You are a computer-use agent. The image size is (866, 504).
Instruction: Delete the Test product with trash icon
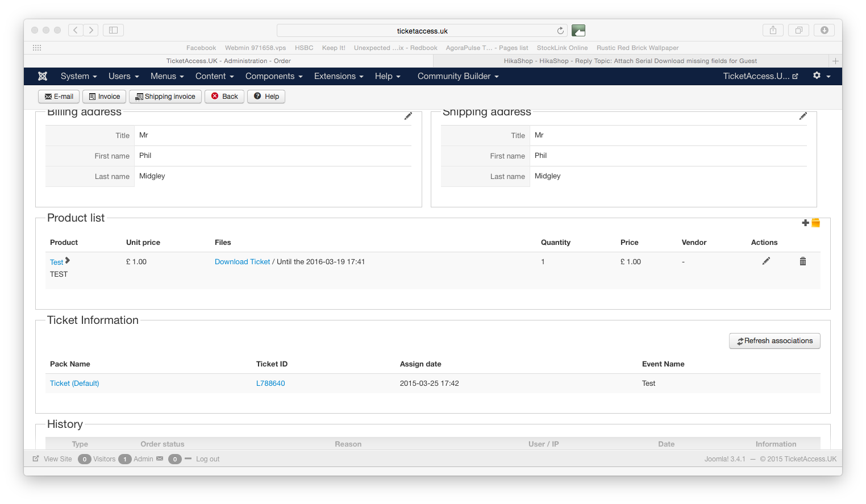coord(803,261)
